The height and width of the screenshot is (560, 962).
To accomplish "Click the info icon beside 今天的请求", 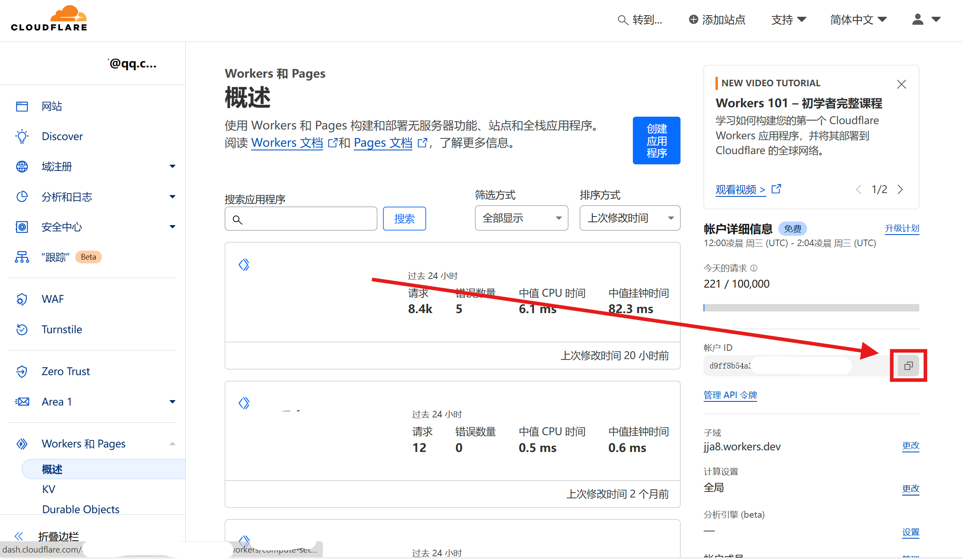I will coord(754,268).
